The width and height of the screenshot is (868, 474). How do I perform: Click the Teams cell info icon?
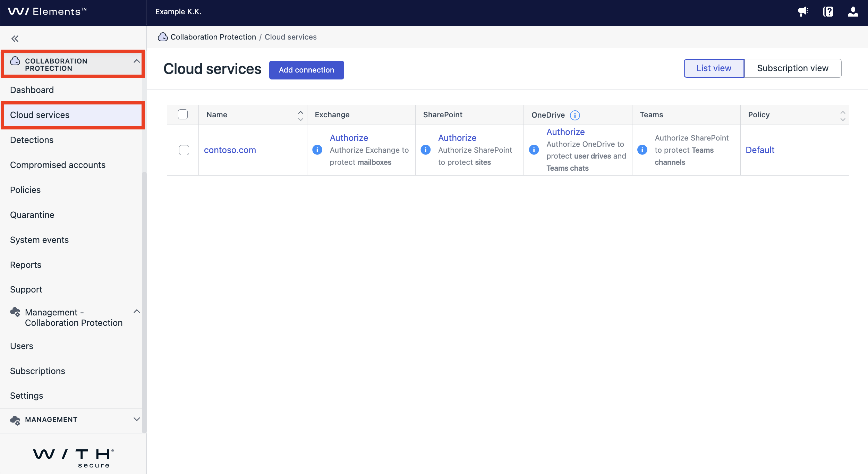tap(642, 150)
